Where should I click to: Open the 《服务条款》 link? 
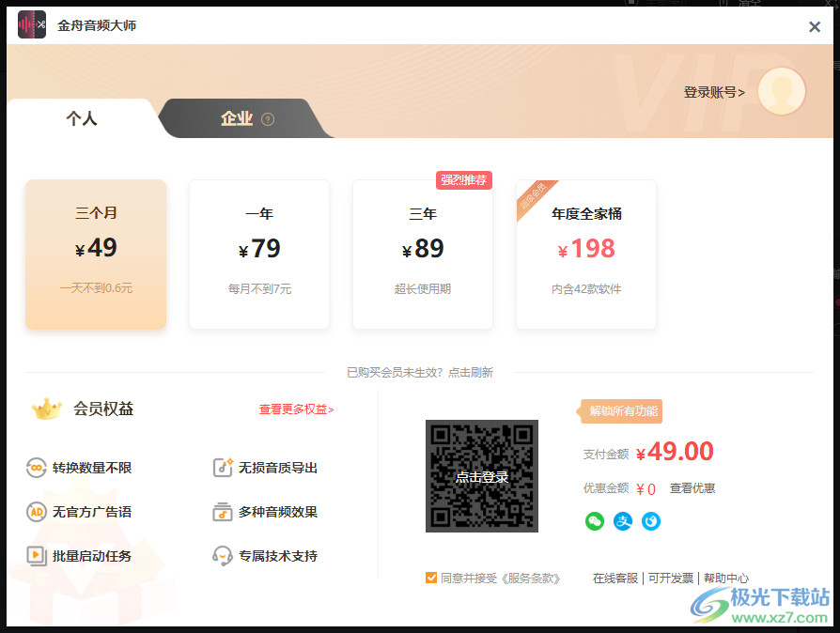(529, 579)
